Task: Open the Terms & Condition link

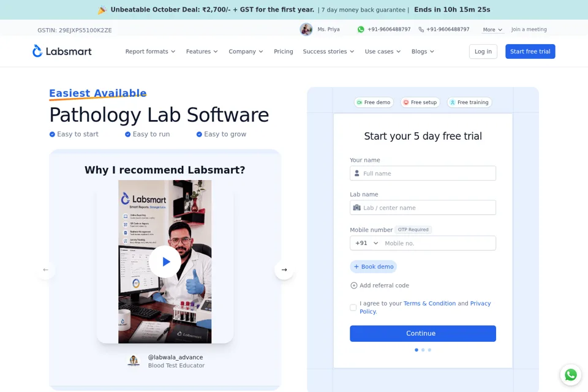Action: point(429,303)
